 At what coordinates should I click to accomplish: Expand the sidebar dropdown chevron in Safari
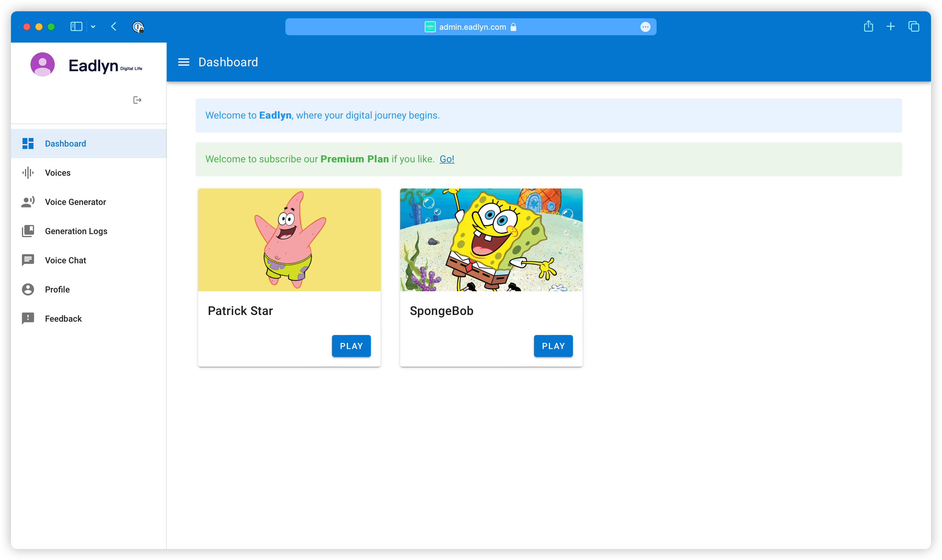(93, 27)
